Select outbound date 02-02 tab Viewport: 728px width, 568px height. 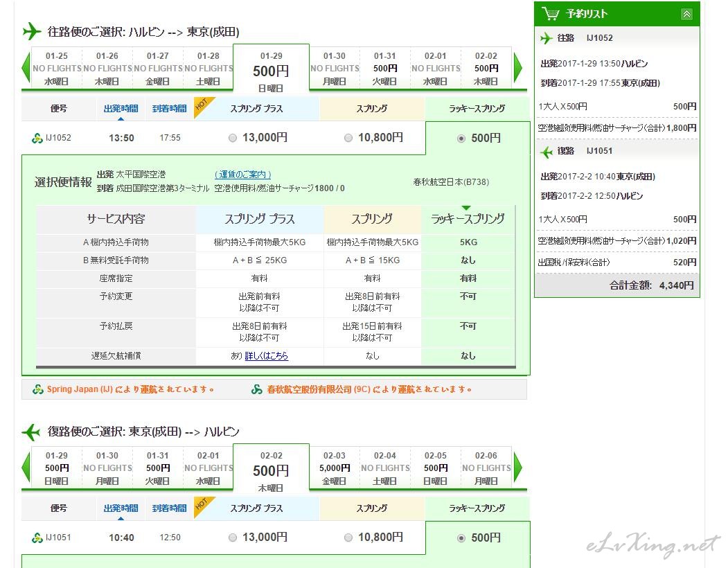pos(486,69)
